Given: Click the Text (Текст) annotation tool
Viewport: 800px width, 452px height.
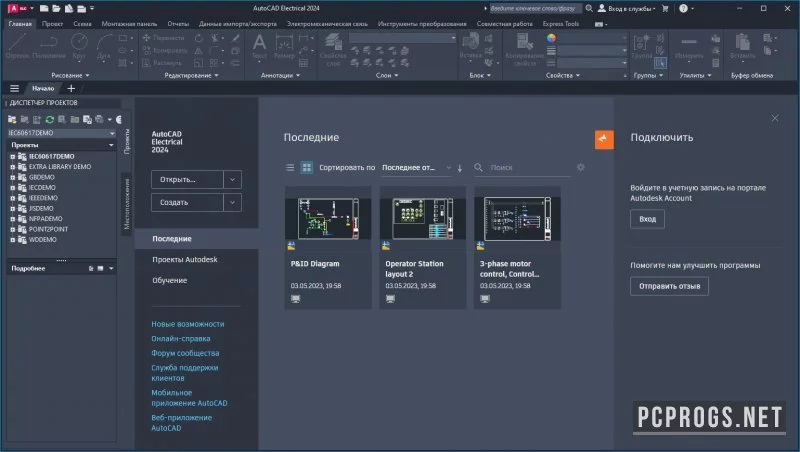Looking at the screenshot, I should pos(259,47).
